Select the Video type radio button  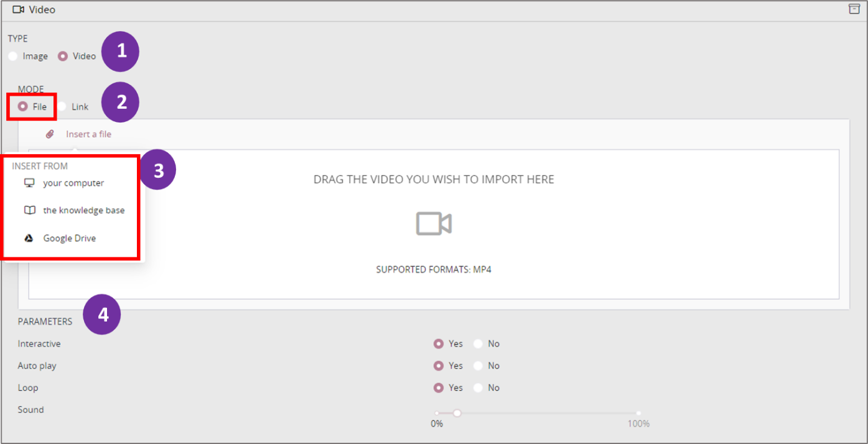[x=62, y=56]
